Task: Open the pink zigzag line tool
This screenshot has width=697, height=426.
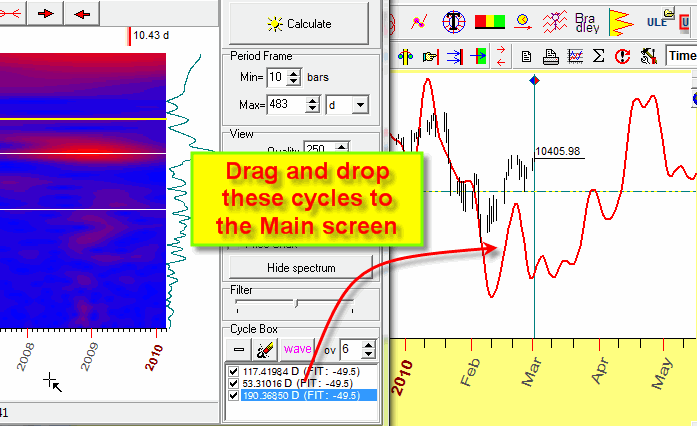Action: (x=419, y=21)
